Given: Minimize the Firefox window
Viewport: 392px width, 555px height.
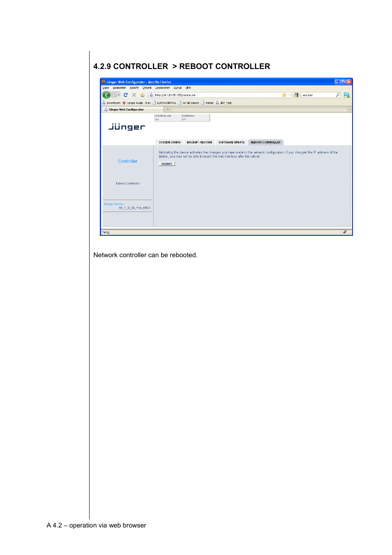Looking at the screenshot, I should [337, 82].
